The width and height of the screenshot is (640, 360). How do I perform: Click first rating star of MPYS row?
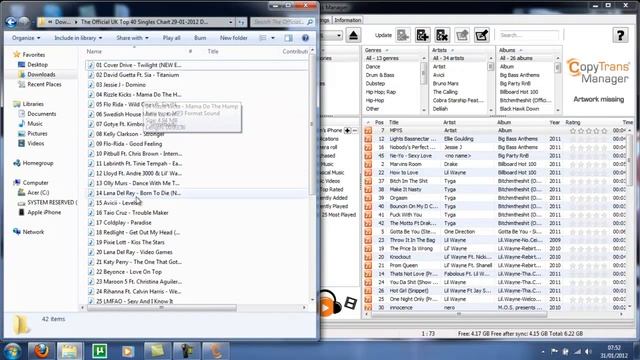click(x=573, y=131)
